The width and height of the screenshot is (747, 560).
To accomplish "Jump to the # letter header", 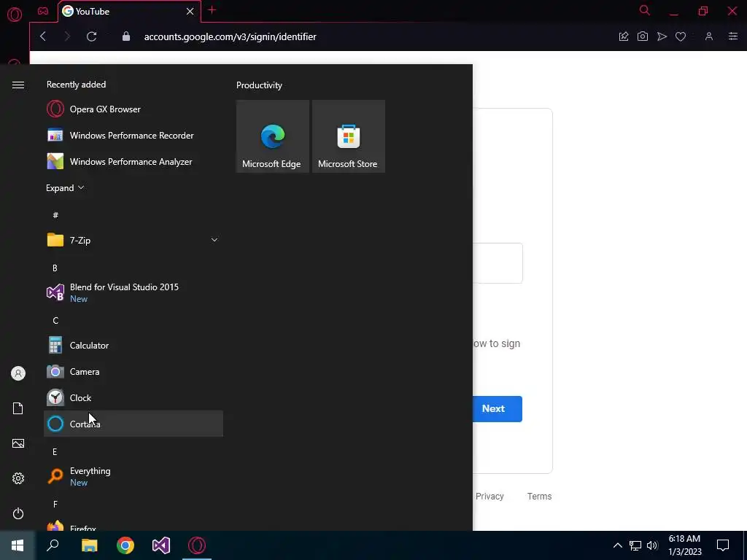I will click(x=55, y=215).
